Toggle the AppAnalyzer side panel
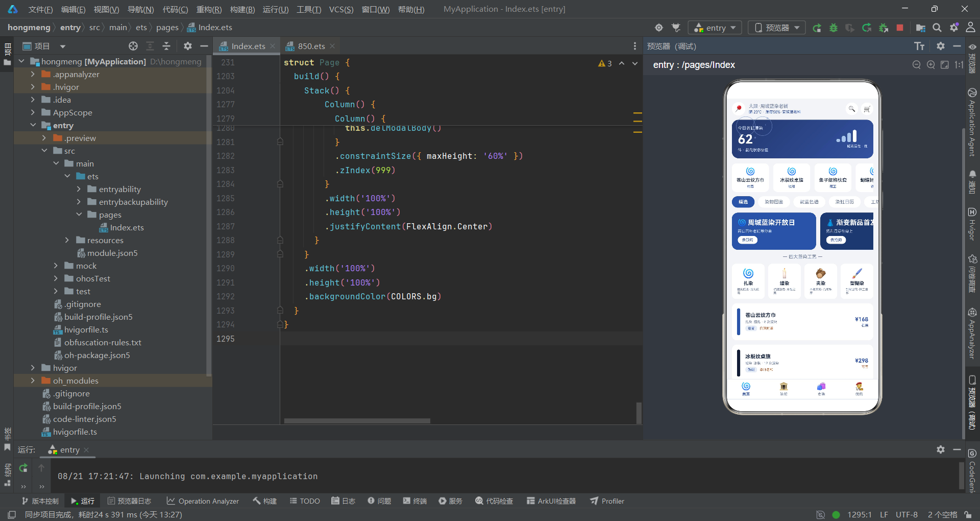This screenshot has width=980, height=521. [x=972, y=333]
